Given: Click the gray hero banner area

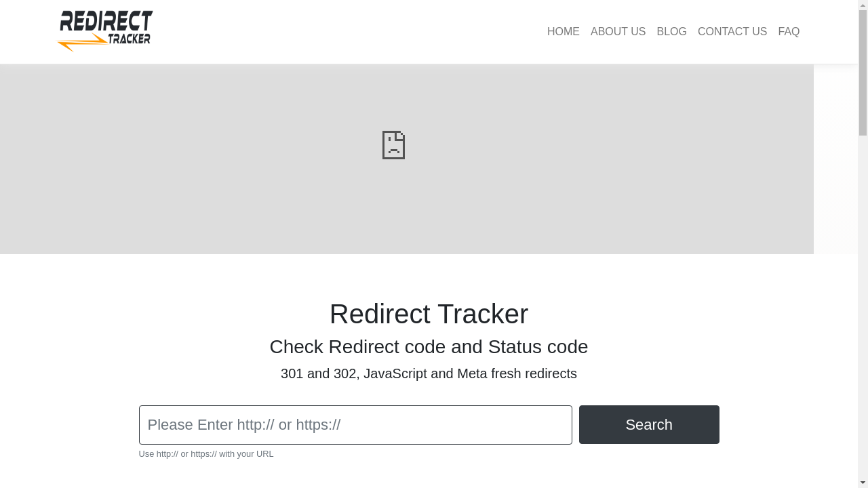Looking at the screenshot, I should (x=203, y=203).
